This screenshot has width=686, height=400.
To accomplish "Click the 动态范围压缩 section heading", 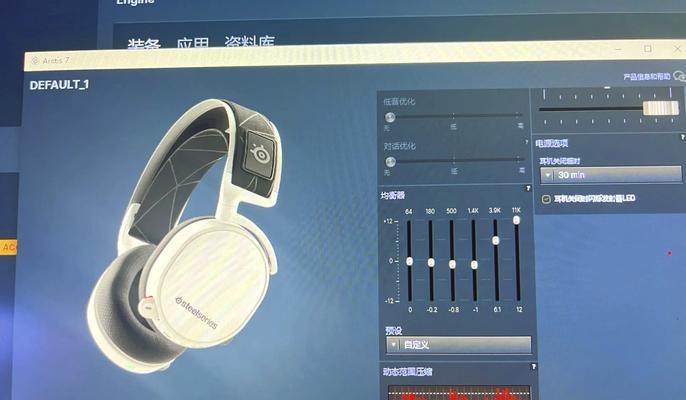I will (x=407, y=372).
